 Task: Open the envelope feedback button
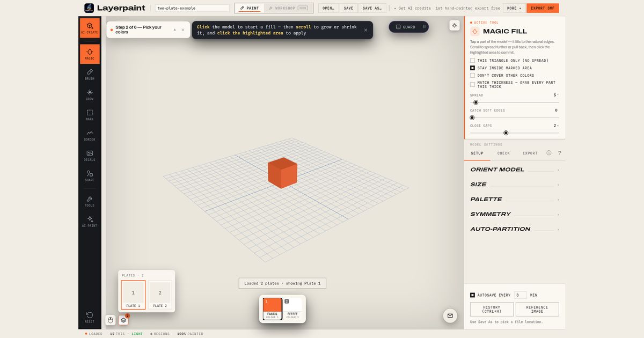(450, 316)
